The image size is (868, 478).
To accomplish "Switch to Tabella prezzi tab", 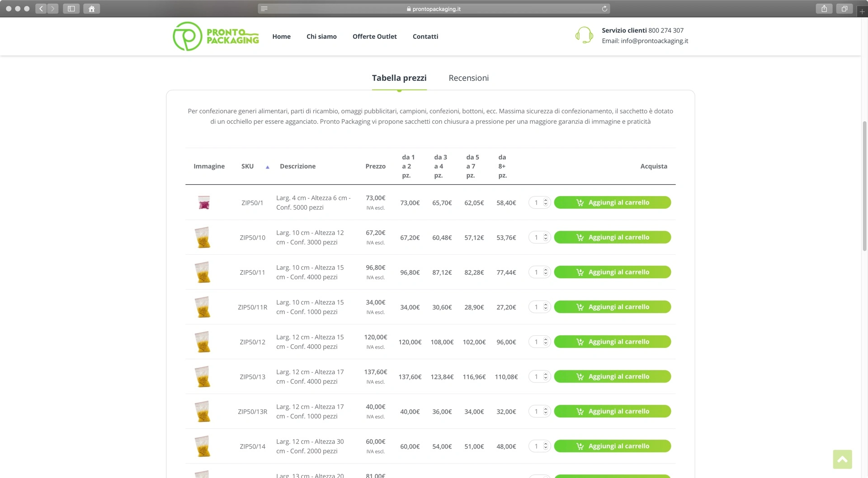I will tap(399, 78).
